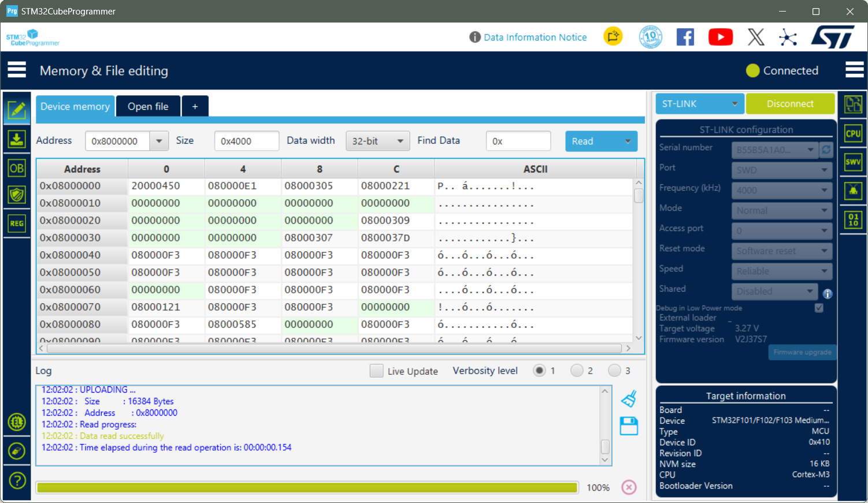Open the Access port dropdown
The width and height of the screenshot is (868, 503).
click(782, 230)
